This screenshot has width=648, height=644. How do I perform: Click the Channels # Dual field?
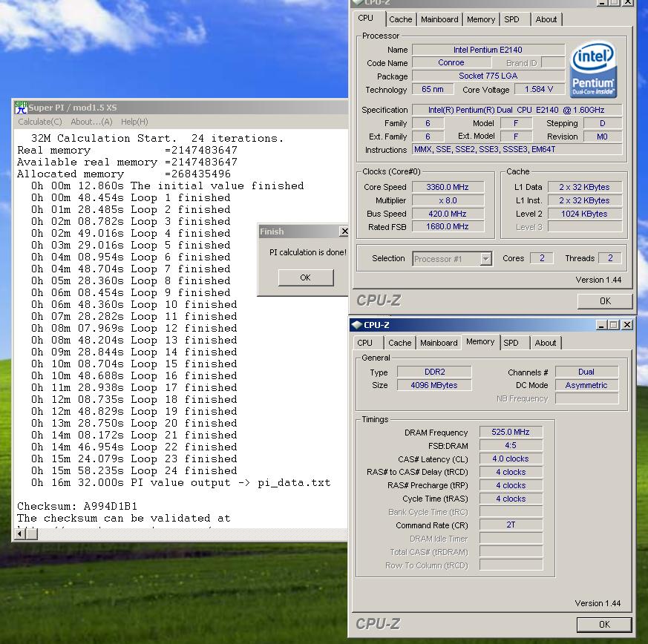586,372
